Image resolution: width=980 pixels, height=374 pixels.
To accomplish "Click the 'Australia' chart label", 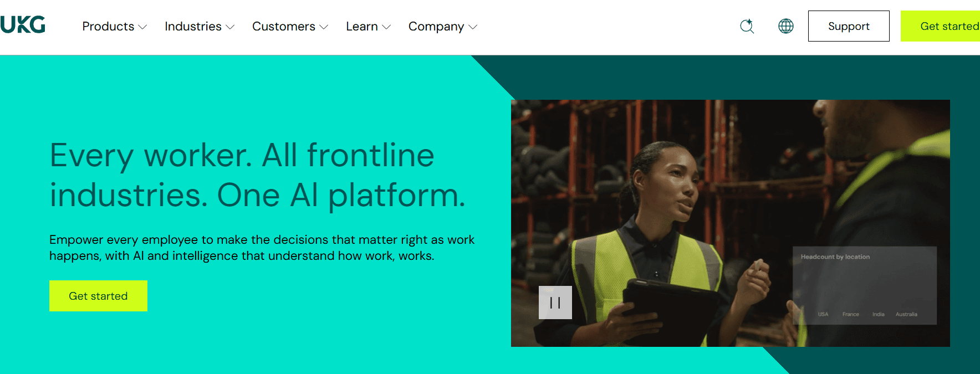I will click(907, 314).
